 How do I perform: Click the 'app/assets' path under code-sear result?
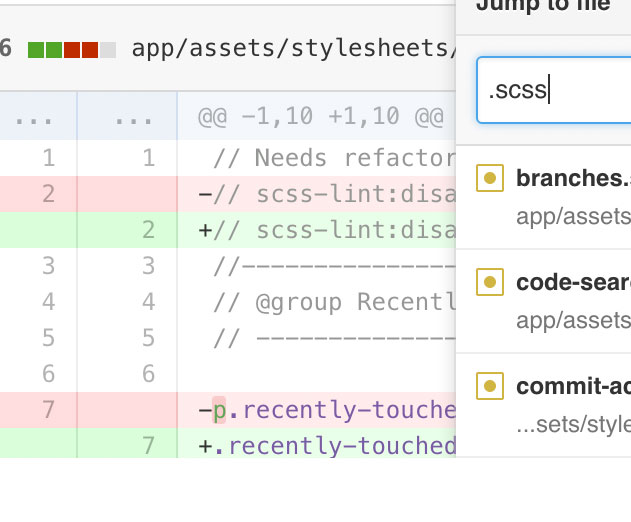coord(573,321)
